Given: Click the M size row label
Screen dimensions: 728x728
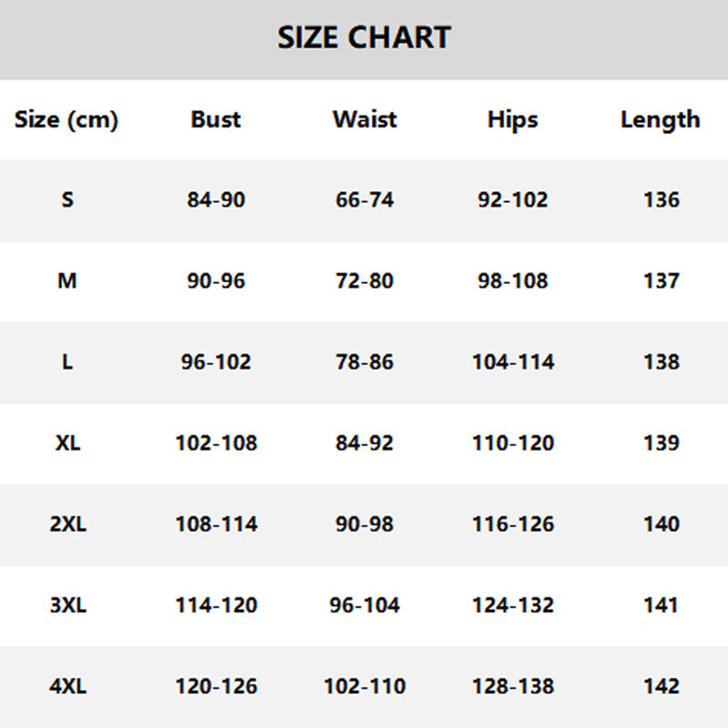Looking at the screenshot, I should click(x=66, y=281).
